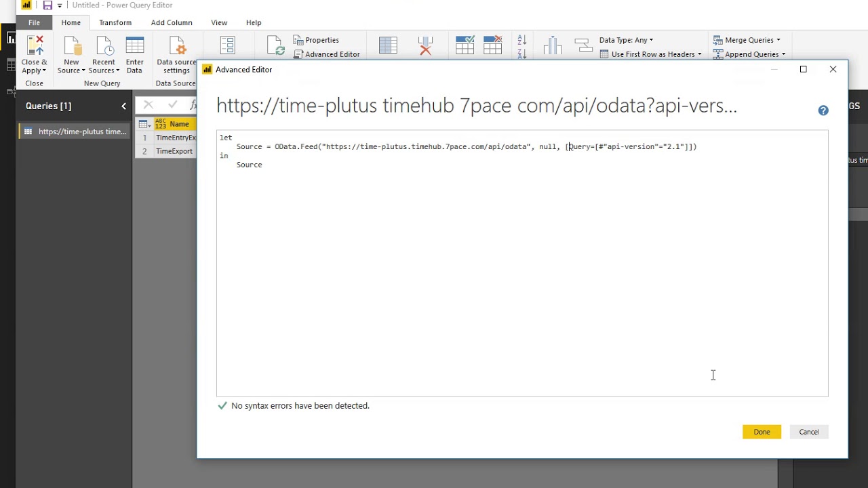
Task: Click the formula bar confirm checkmark icon
Action: (x=172, y=104)
